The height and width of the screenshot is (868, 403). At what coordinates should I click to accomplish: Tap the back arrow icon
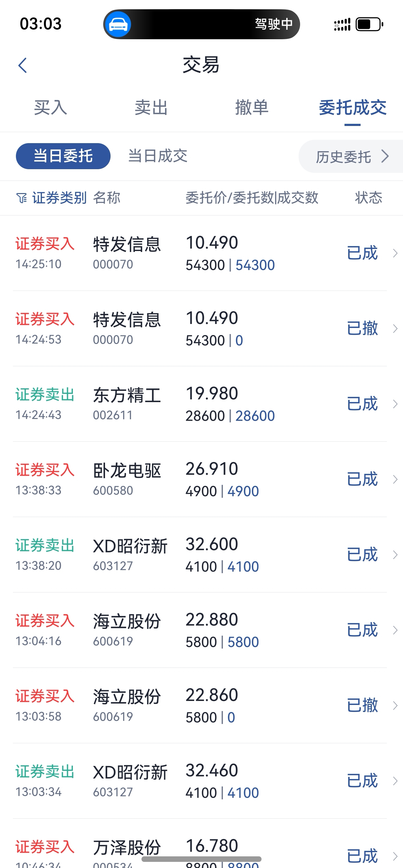[x=23, y=65]
